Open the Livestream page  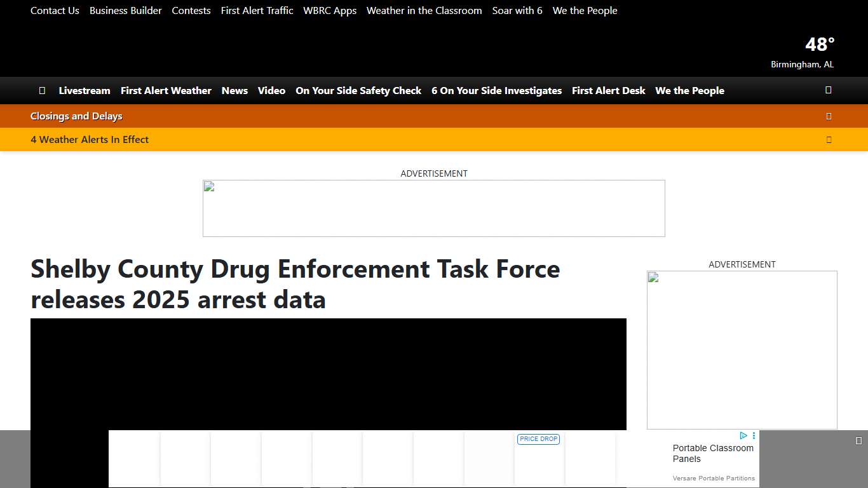(x=85, y=90)
